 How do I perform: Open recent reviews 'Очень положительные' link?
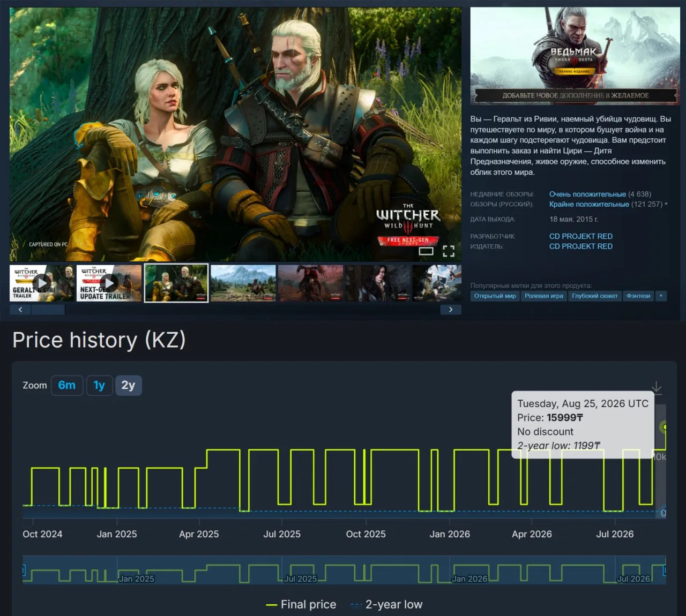coord(587,194)
